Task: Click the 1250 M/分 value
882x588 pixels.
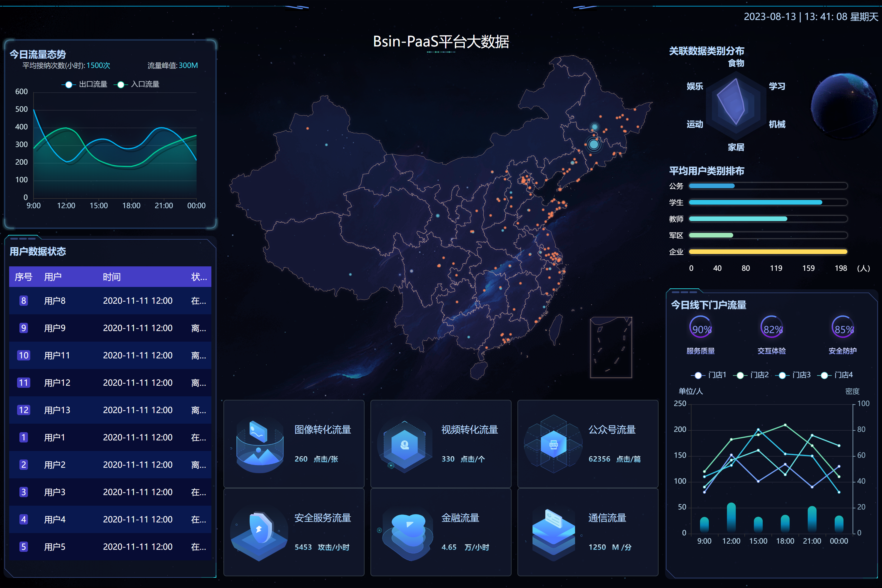Action: [x=610, y=547]
